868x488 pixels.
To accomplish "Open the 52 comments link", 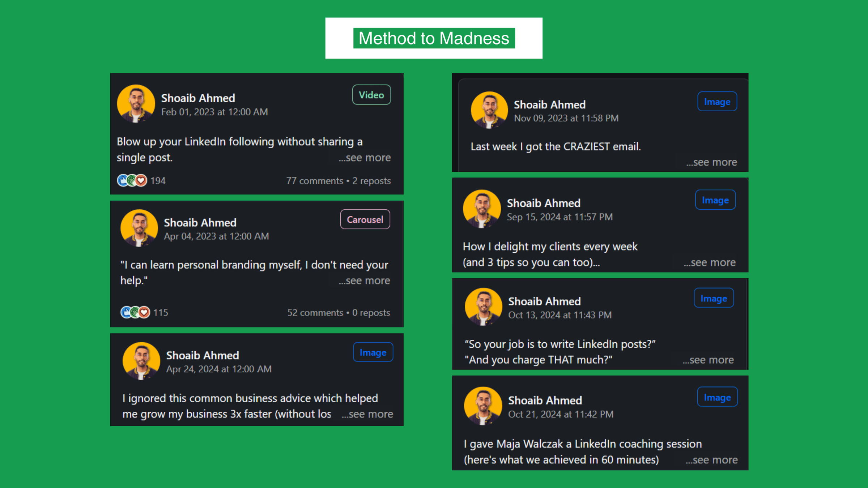I will coord(315,313).
